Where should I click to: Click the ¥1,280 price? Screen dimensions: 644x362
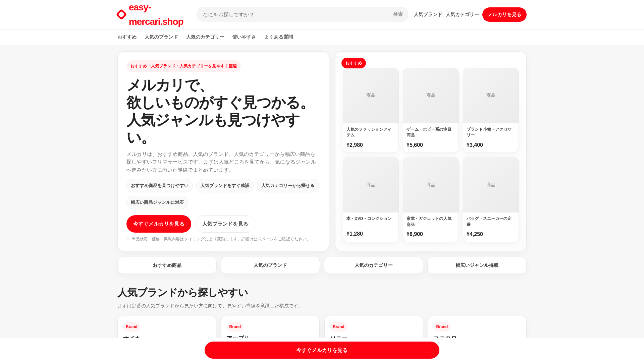355,234
